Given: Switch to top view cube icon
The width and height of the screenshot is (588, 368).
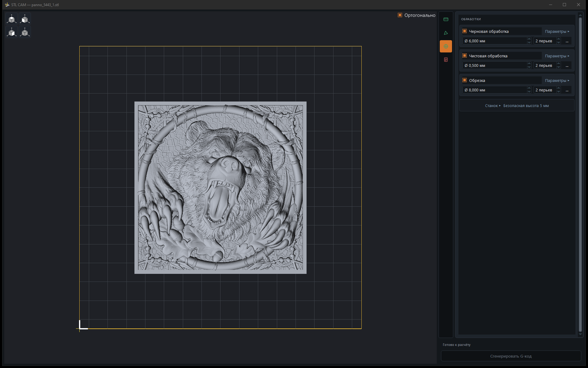Looking at the screenshot, I should click(12, 19).
